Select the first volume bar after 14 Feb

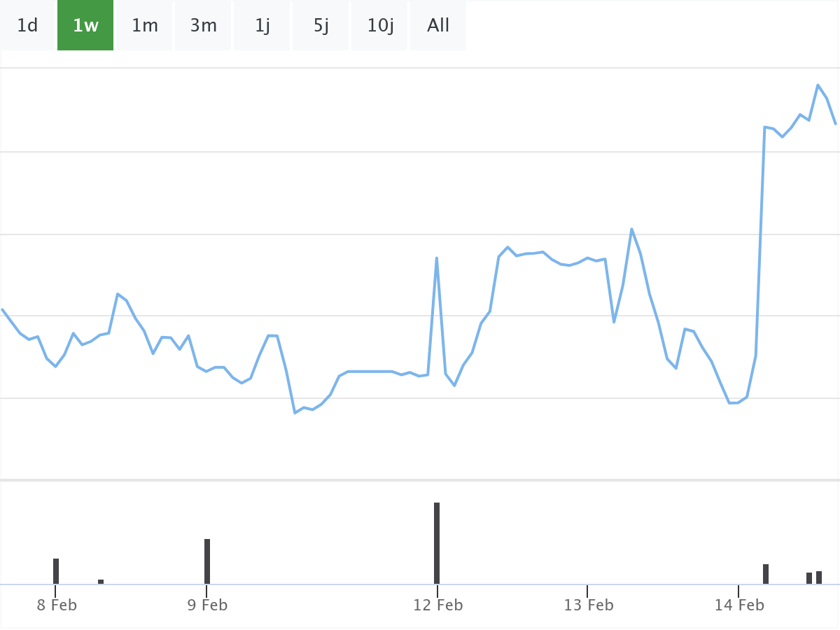[x=766, y=573]
